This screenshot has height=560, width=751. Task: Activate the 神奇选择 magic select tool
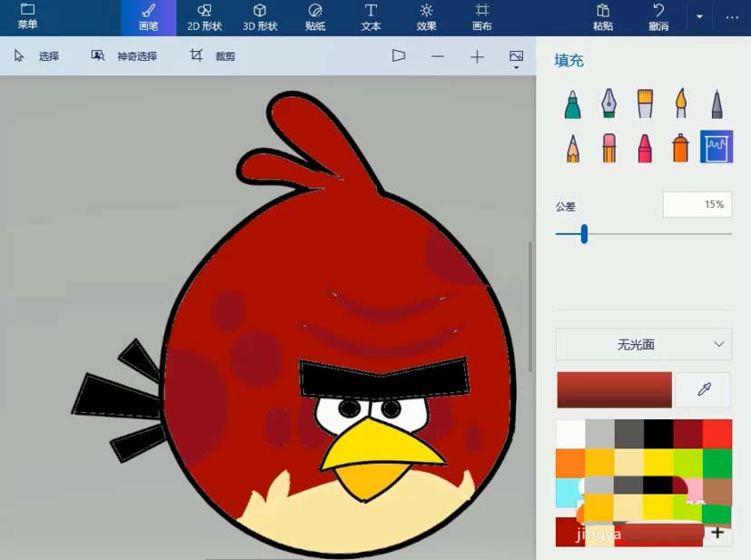click(x=124, y=56)
